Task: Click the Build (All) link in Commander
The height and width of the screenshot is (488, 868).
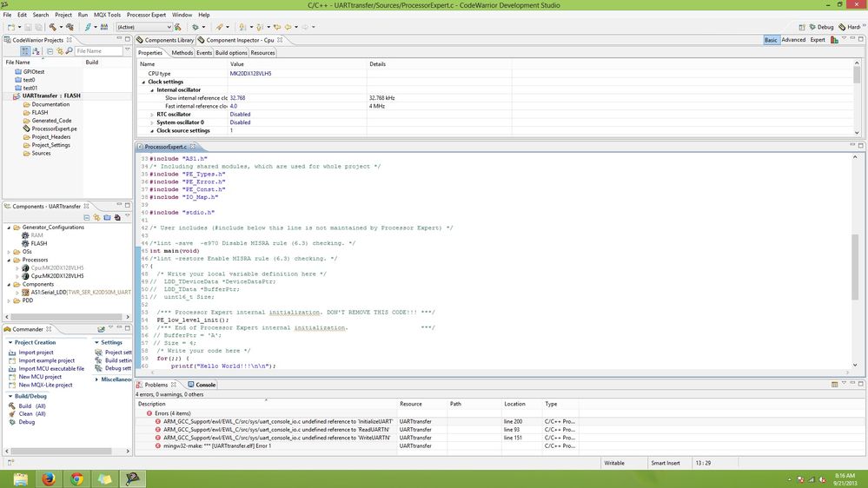Action: pyautogui.click(x=32, y=406)
